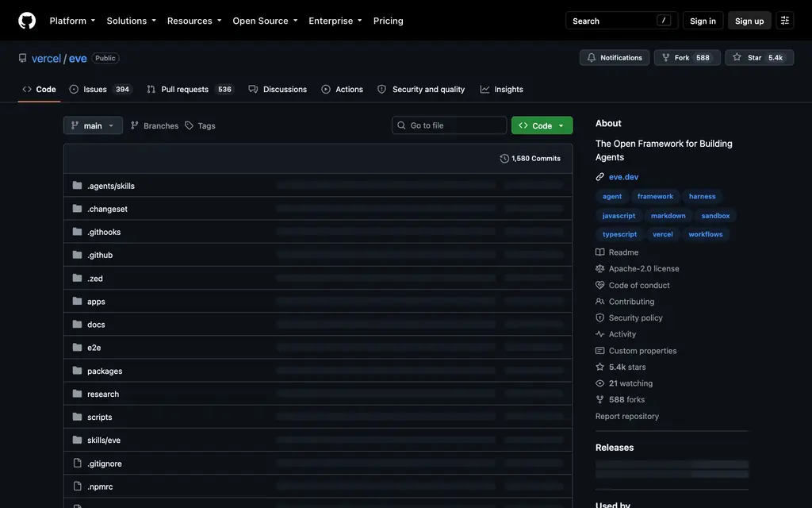Visit the eve.dev website link
The height and width of the screenshot is (508, 812).
click(x=623, y=177)
